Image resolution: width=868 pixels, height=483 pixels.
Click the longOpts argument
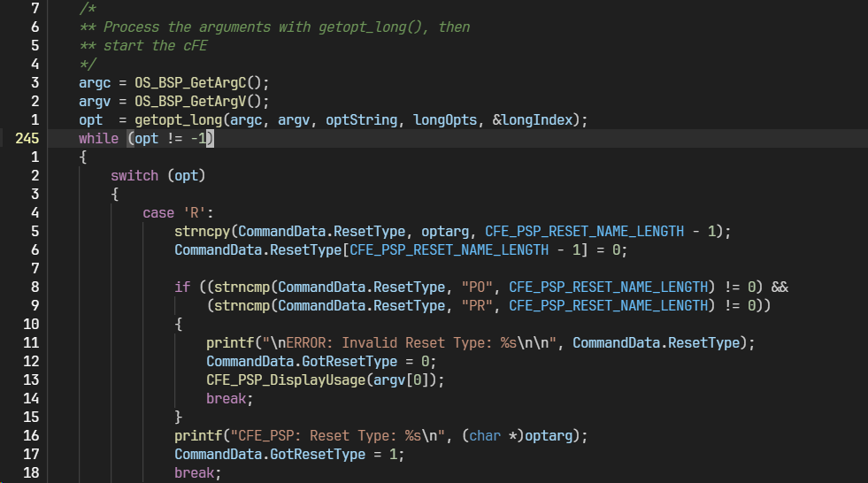445,119
